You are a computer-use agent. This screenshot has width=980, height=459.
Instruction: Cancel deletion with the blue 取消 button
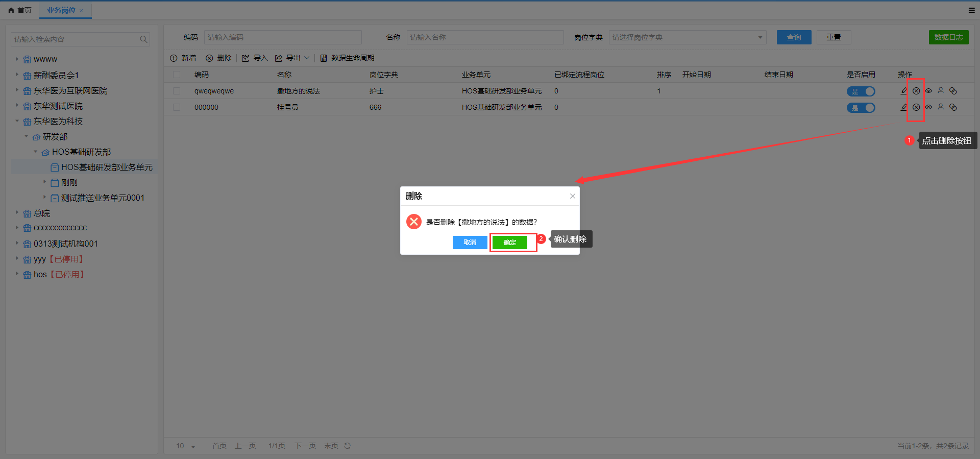pyautogui.click(x=470, y=243)
